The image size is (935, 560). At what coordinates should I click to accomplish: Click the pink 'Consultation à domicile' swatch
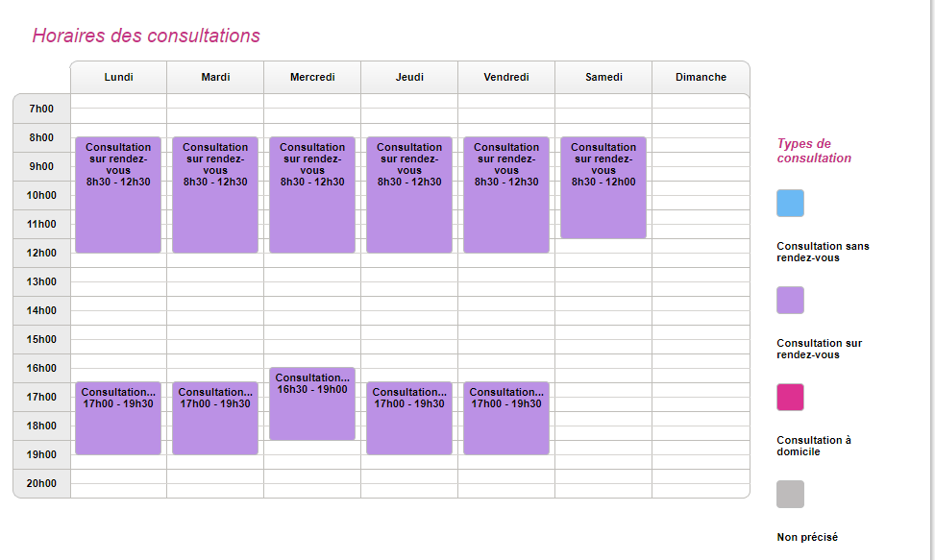790,398
